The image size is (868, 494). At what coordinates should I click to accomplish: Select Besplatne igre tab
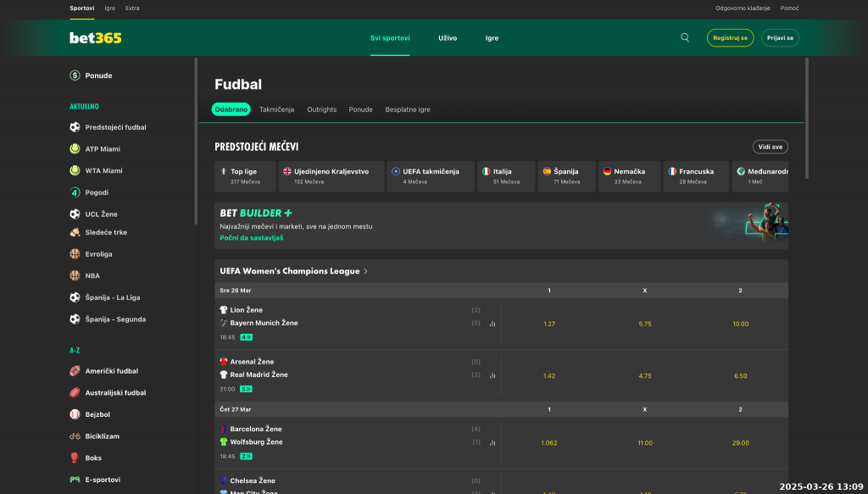[408, 109]
